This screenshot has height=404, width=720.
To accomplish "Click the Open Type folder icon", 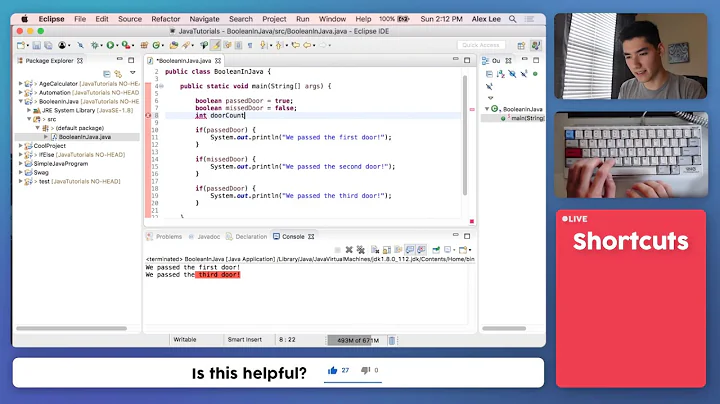I will [174, 45].
